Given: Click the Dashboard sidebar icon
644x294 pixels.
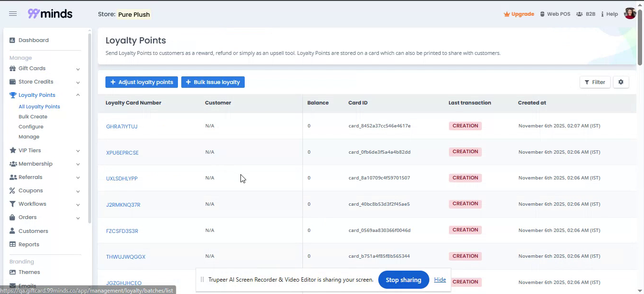Looking at the screenshot, I should pyautogui.click(x=12, y=41).
